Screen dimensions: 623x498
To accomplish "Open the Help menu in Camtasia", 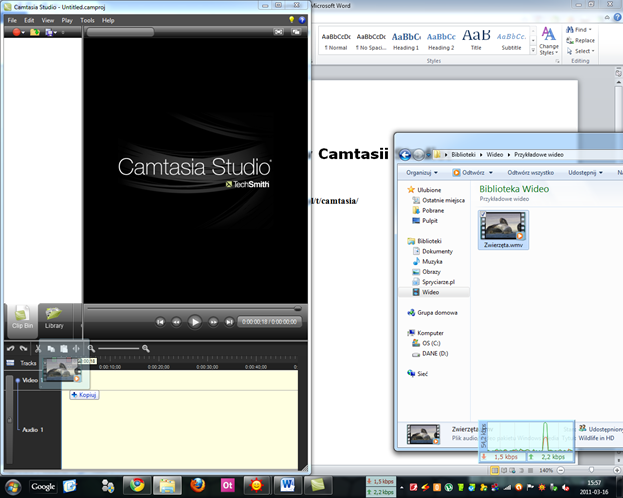I will coord(108,20).
